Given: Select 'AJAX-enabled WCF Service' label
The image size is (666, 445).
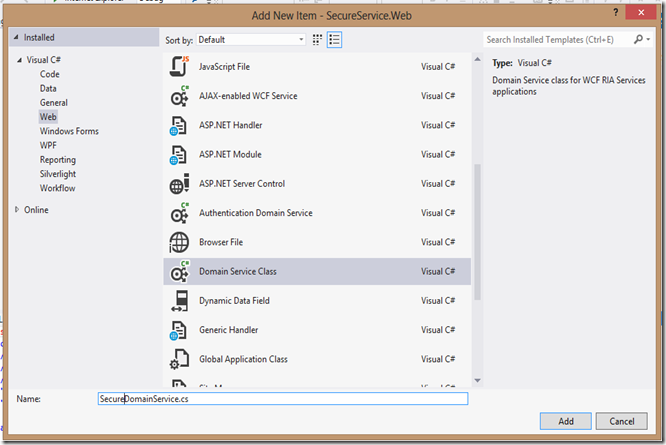Looking at the screenshot, I should (x=248, y=96).
